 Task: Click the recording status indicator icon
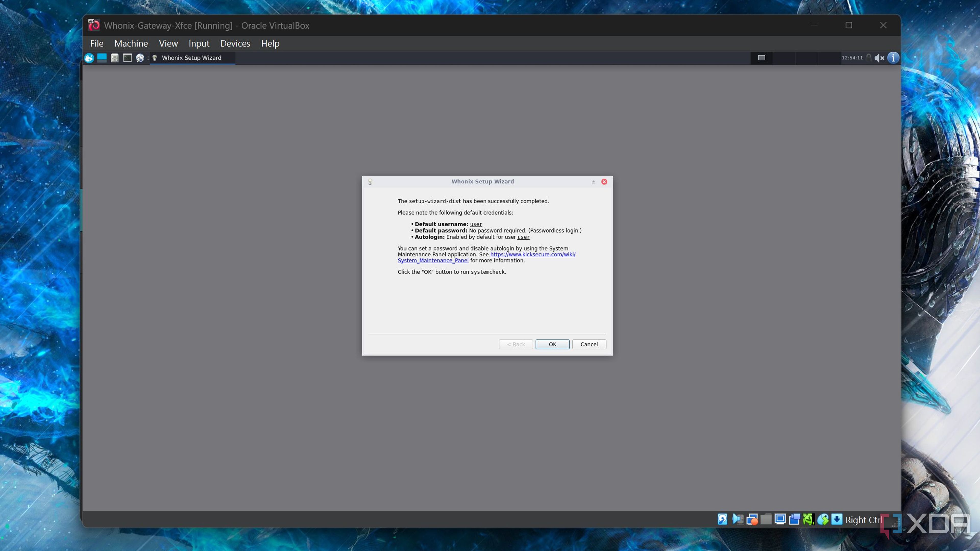click(794, 519)
